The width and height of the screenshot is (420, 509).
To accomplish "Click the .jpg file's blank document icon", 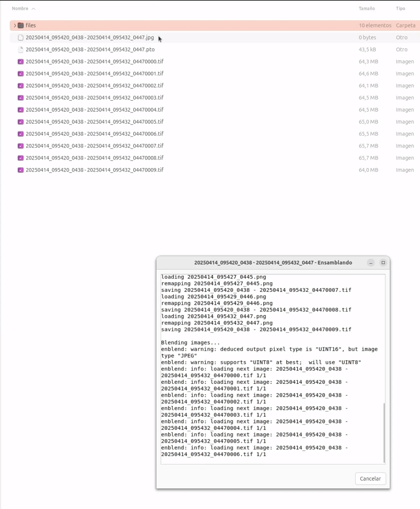I will pos(20,38).
